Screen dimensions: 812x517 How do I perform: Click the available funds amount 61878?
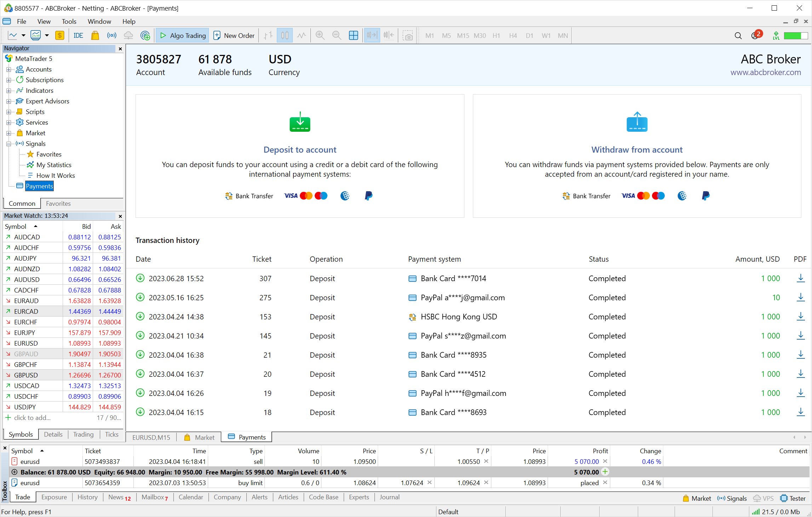coord(215,59)
